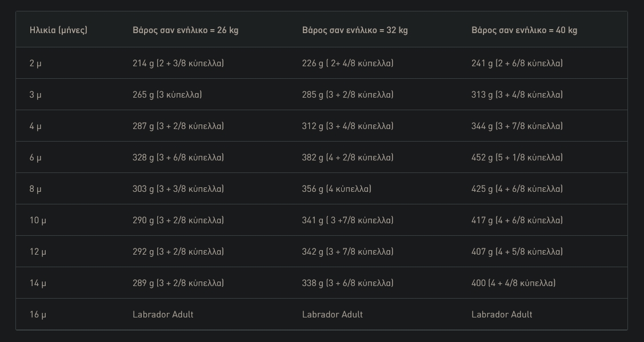Image resolution: width=644 pixels, height=342 pixels.
Task: Click the cell 400 (4 + 4/8 κύπελλα)
Action: coord(513,283)
